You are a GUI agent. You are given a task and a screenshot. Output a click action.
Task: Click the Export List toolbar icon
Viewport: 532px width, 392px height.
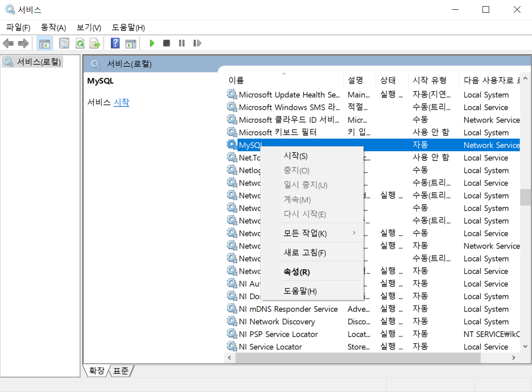click(x=95, y=43)
